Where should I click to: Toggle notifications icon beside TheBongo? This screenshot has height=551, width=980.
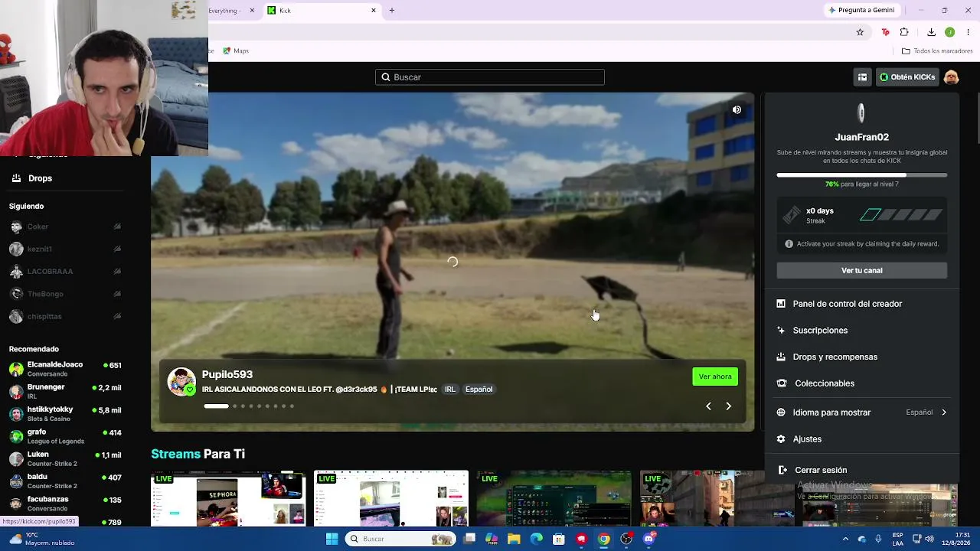click(x=117, y=294)
